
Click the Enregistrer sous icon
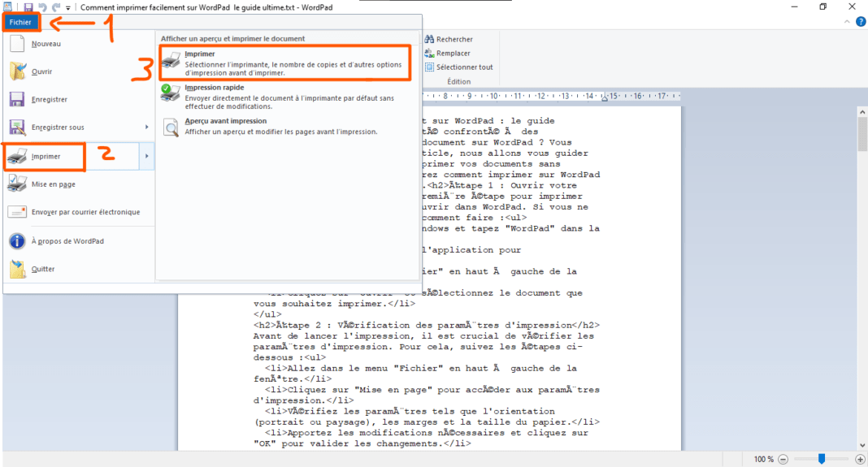click(x=17, y=128)
